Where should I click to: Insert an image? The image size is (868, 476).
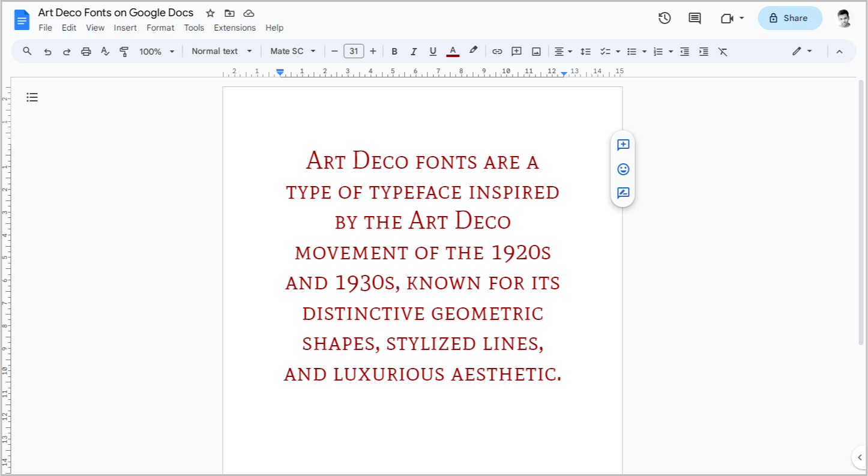(x=535, y=51)
